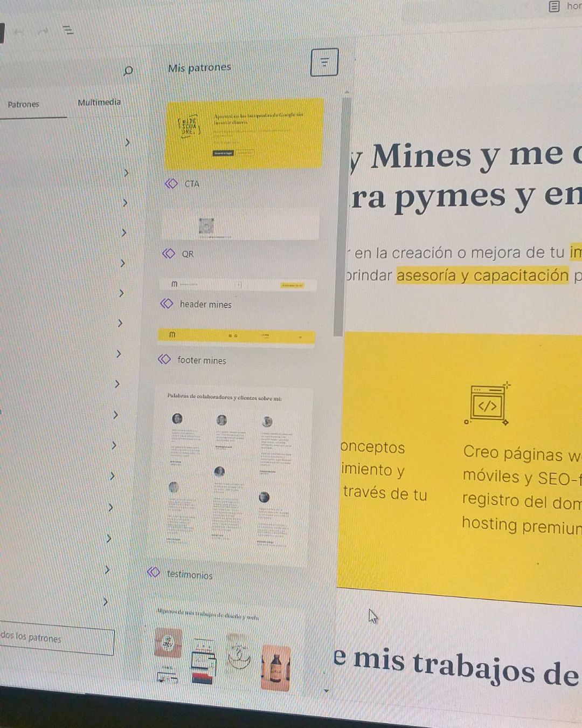Select the yellow CTA pattern thumbnail

tap(244, 134)
